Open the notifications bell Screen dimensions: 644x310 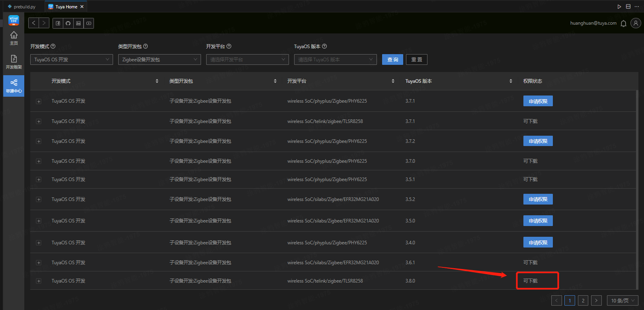click(624, 23)
